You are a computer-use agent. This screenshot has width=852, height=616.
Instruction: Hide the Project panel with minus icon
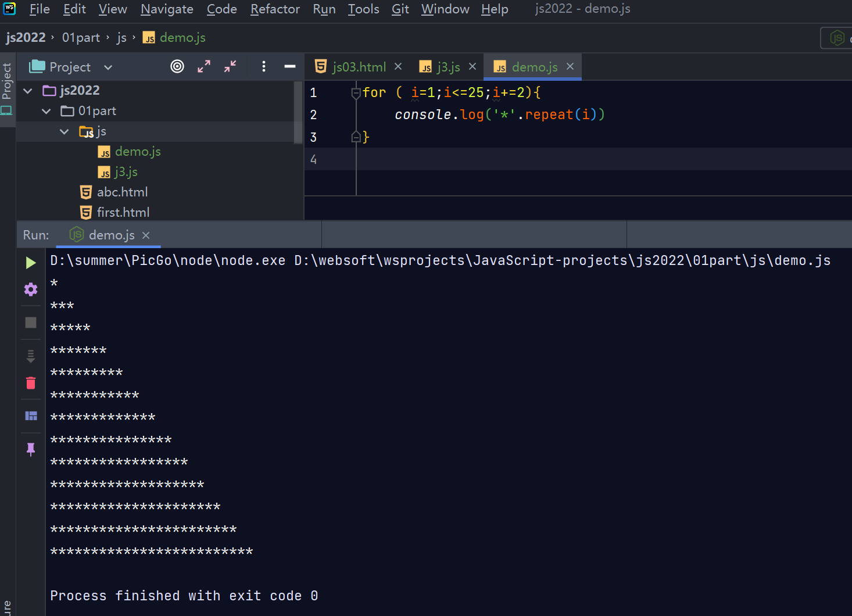pos(290,66)
